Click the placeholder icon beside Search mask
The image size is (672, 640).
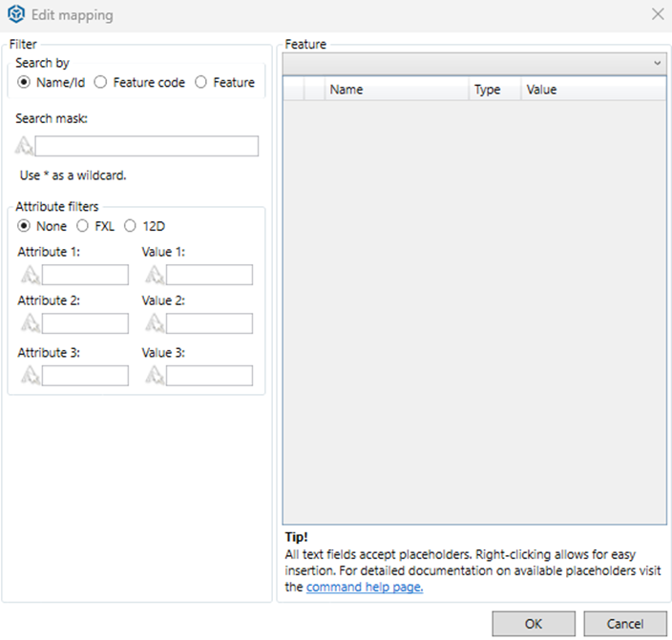pyautogui.click(x=25, y=146)
